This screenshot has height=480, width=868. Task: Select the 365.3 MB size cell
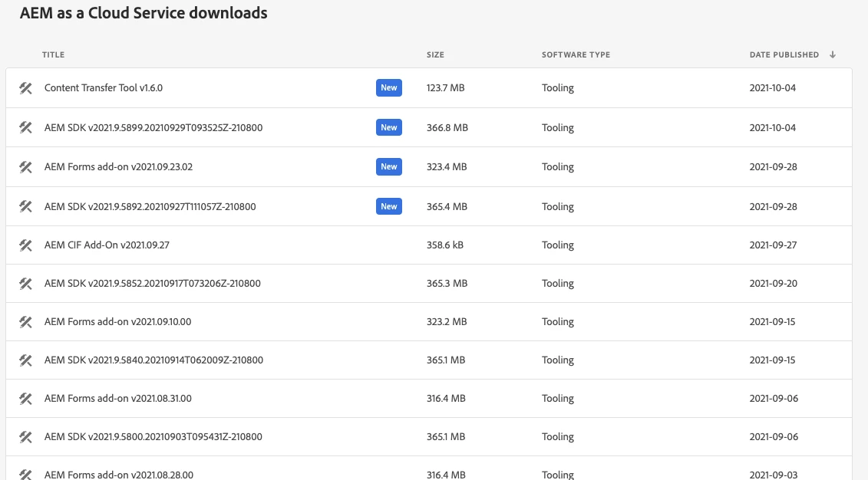pos(447,284)
